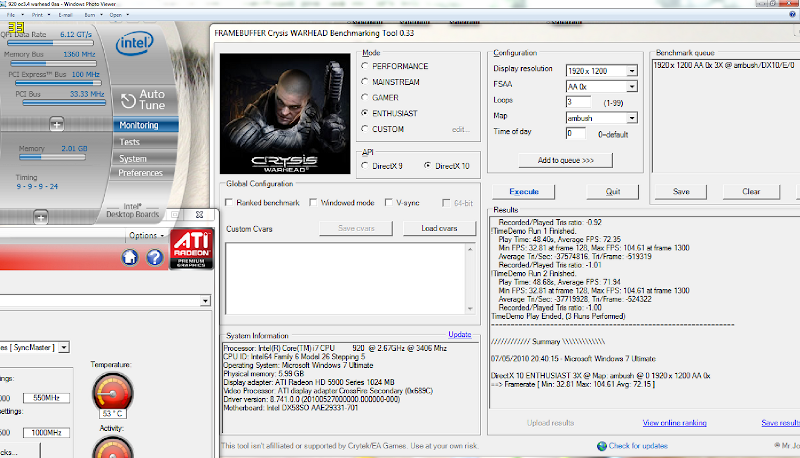Screen dimensions: 800x458
Task: Clear the benchmark queue
Action: click(751, 192)
